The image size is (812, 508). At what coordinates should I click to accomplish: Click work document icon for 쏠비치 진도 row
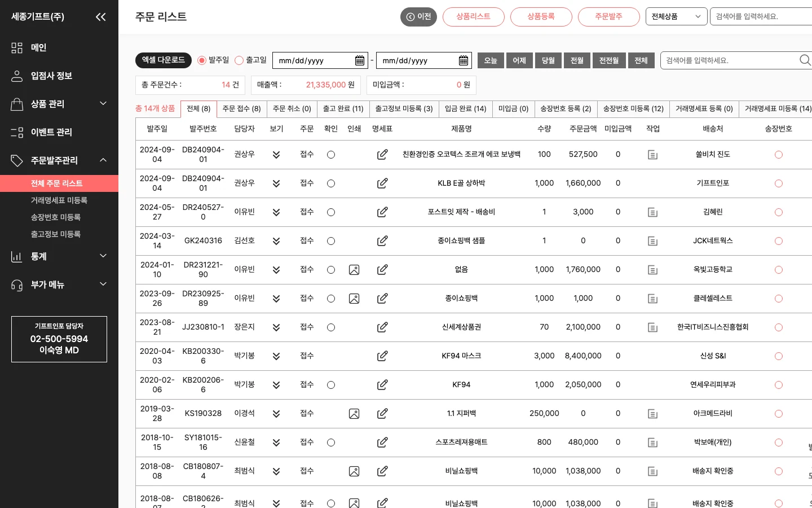click(653, 155)
